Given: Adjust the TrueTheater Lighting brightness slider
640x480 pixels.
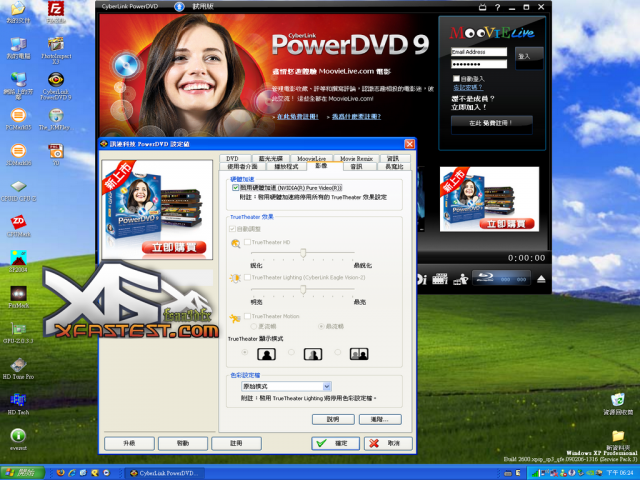Looking at the screenshot, I should [303, 289].
